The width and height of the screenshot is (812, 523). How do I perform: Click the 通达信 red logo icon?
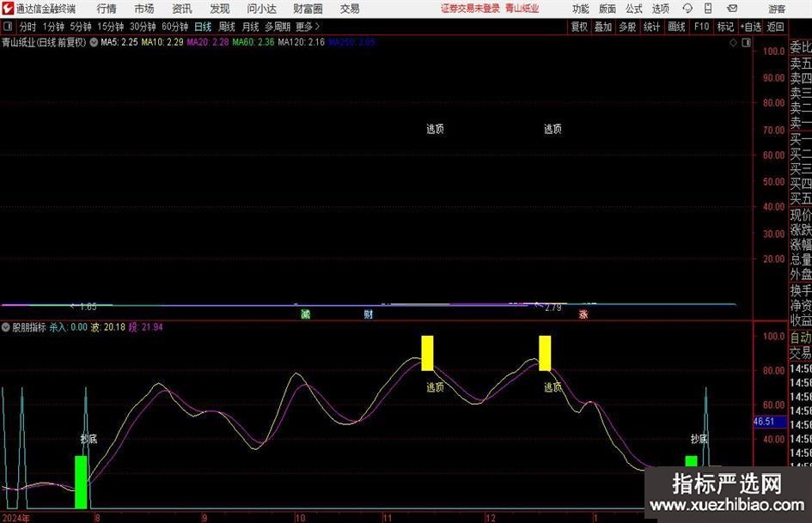click(x=8, y=9)
